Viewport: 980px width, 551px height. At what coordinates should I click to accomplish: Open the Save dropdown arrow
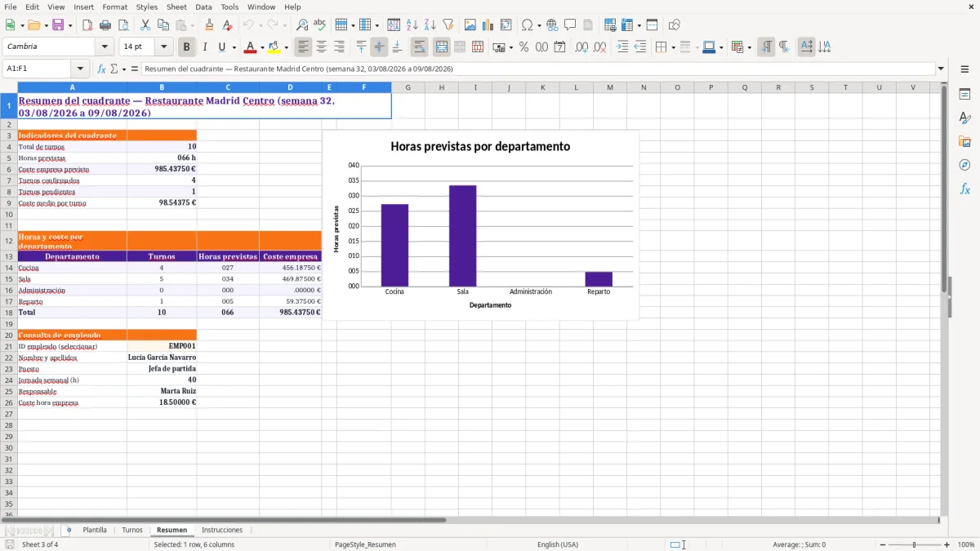[69, 25]
